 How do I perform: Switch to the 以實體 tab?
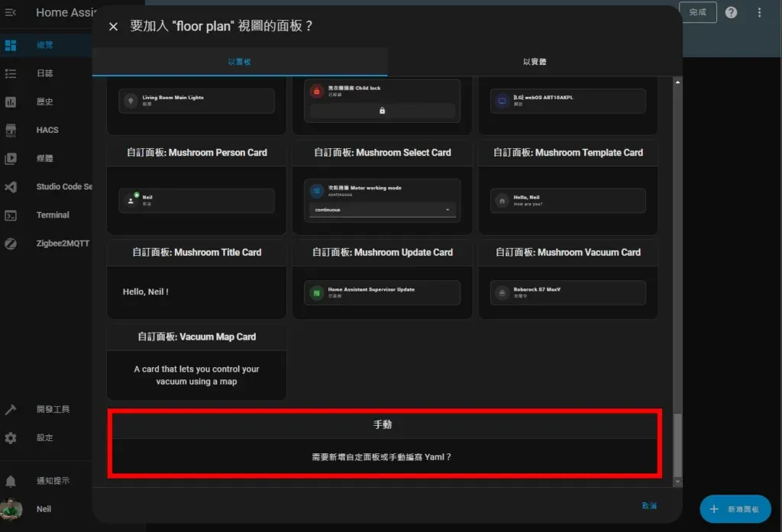tap(535, 62)
